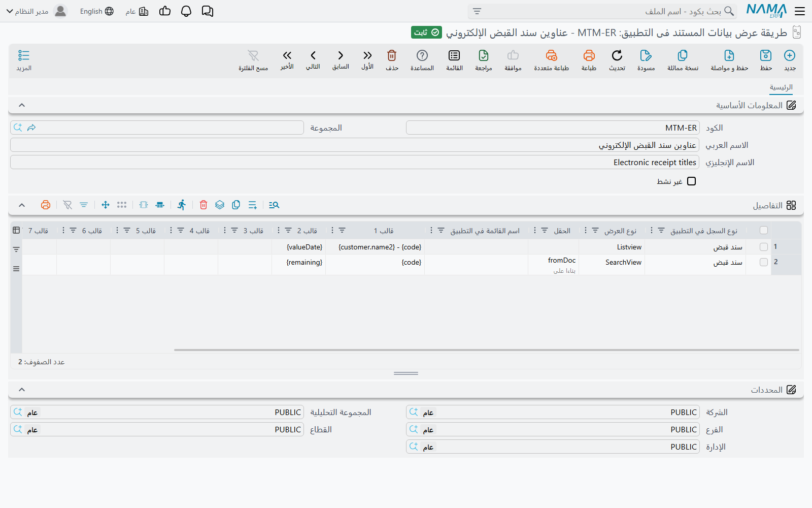
Task: Click the splitter handle below the grid
Action: (x=406, y=373)
